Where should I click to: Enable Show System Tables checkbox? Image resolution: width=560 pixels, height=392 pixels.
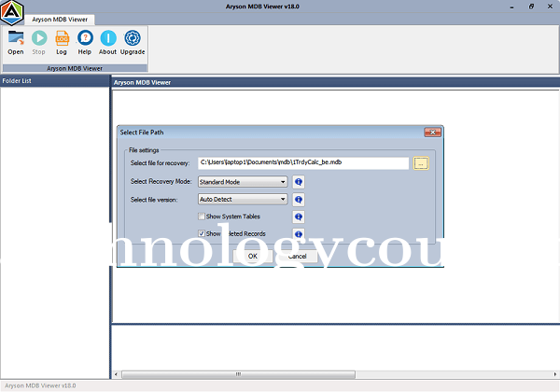point(202,217)
